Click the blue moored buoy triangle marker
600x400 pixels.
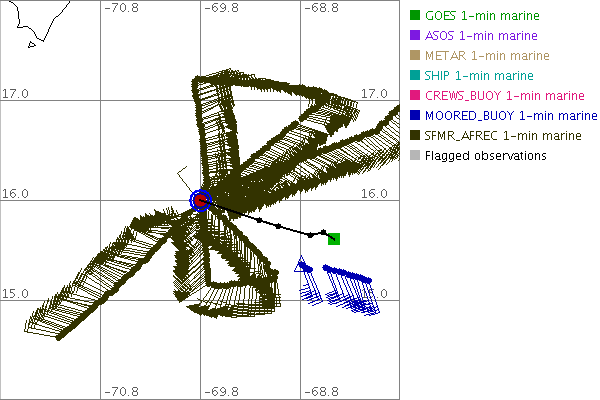pyautogui.click(x=300, y=266)
